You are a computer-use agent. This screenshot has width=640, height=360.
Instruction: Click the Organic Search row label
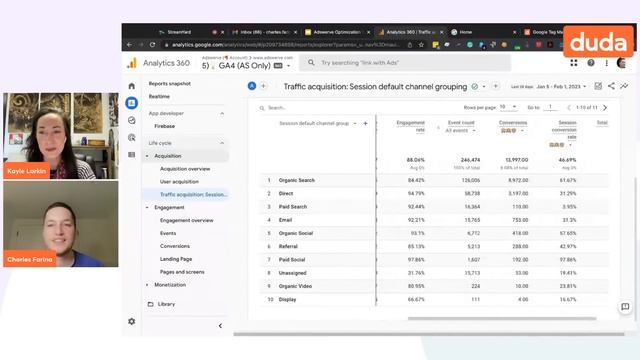tap(297, 180)
